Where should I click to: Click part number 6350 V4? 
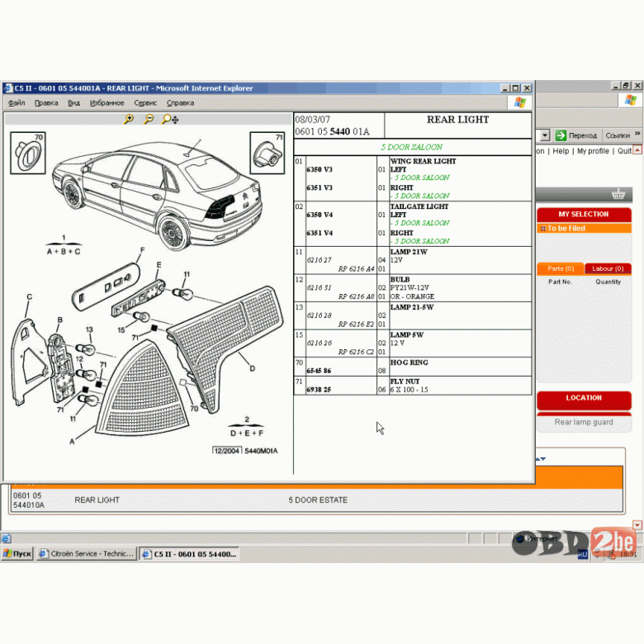click(x=320, y=215)
